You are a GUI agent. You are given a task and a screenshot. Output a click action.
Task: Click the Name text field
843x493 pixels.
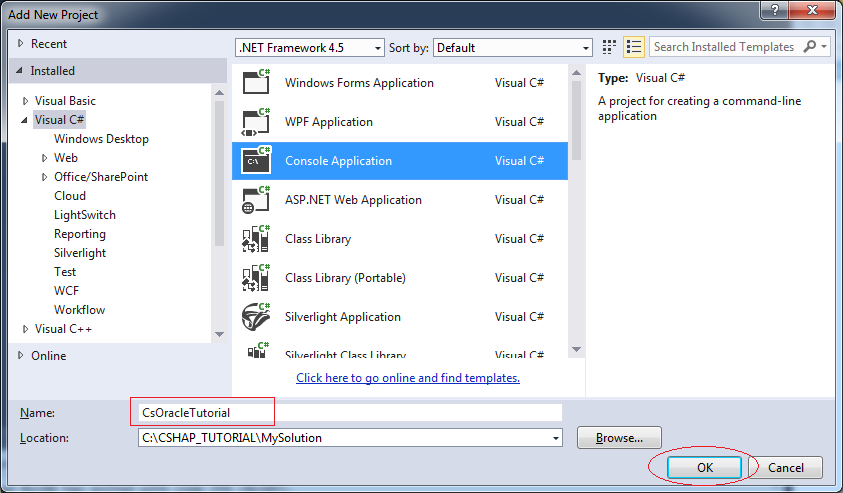point(349,413)
